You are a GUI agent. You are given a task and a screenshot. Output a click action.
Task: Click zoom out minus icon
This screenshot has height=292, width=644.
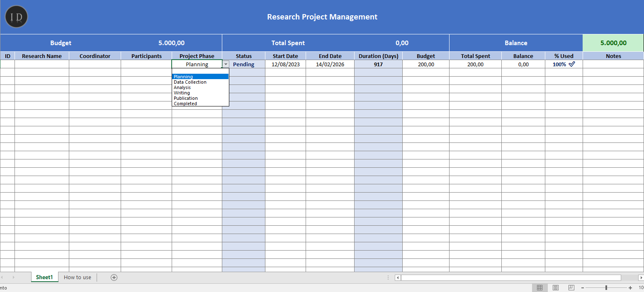pyautogui.click(x=583, y=287)
